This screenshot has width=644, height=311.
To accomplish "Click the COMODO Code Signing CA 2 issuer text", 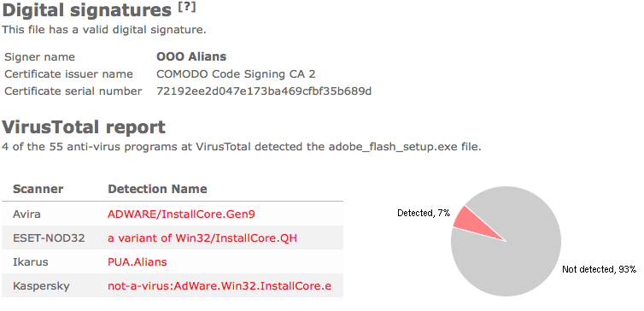I will coord(236,74).
